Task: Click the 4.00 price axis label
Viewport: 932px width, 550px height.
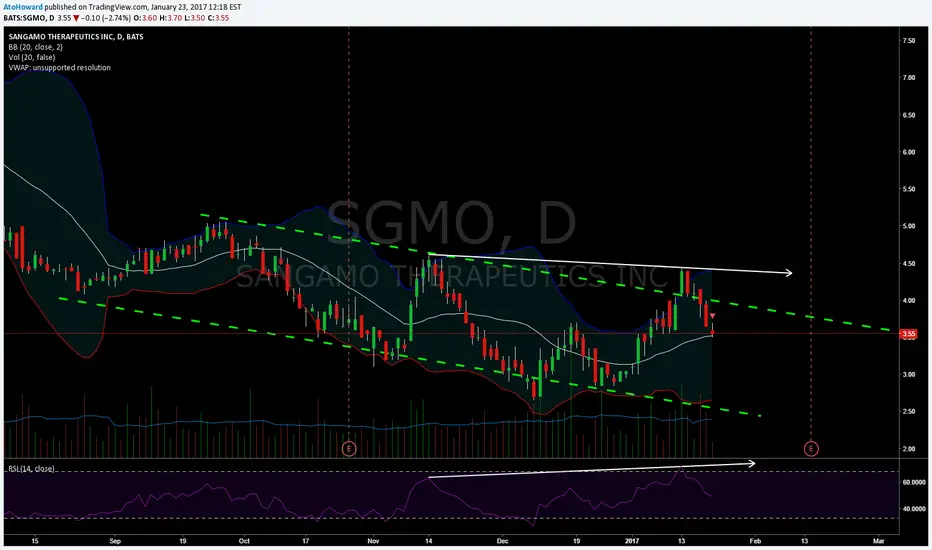Action: (x=909, y=301)
